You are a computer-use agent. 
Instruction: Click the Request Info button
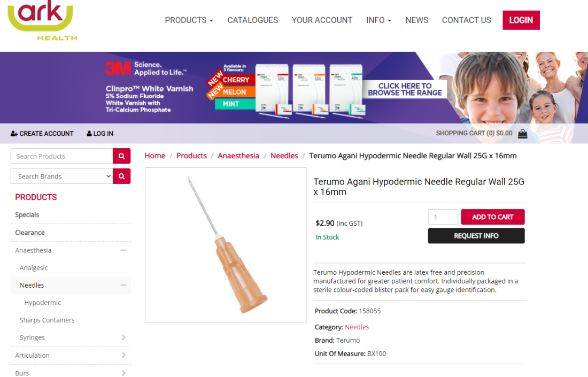click(476, 236)
